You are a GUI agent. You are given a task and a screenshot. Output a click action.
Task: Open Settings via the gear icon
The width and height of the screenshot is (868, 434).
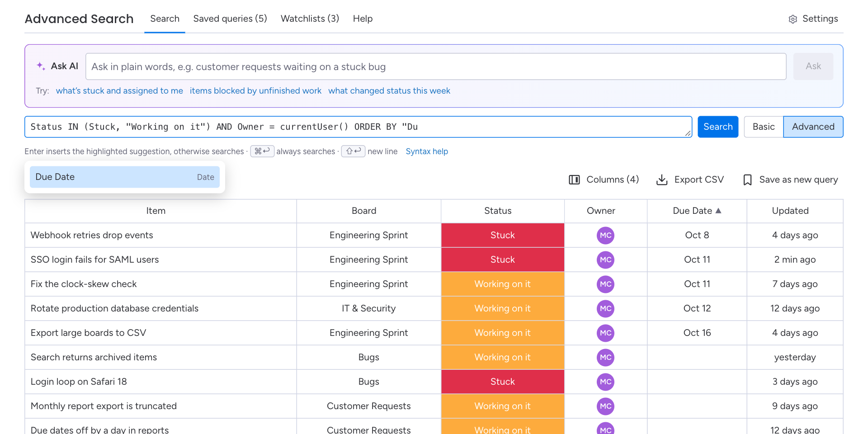(x=793, y=19)
